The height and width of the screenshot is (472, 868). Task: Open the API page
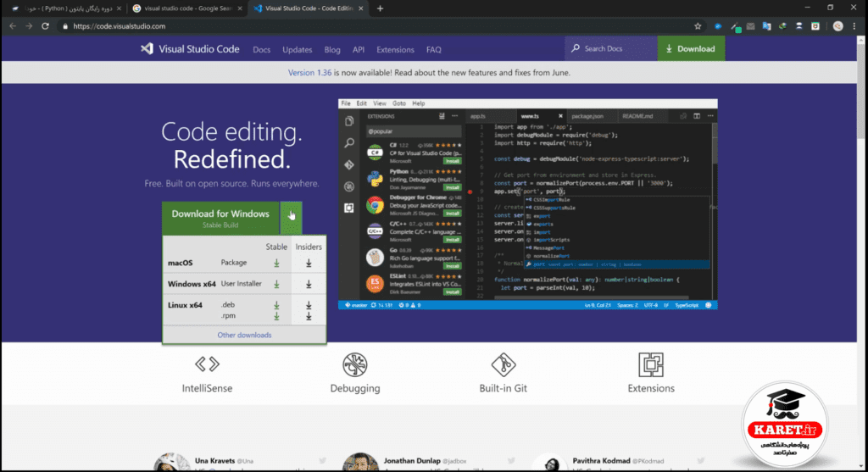pyautogui.click(x=359, y=50)
